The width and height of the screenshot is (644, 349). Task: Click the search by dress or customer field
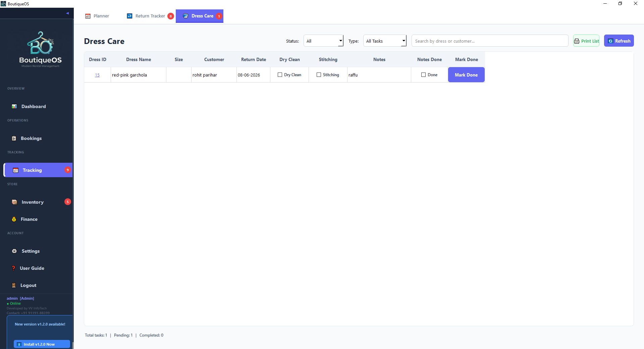(x=490, y=41)
